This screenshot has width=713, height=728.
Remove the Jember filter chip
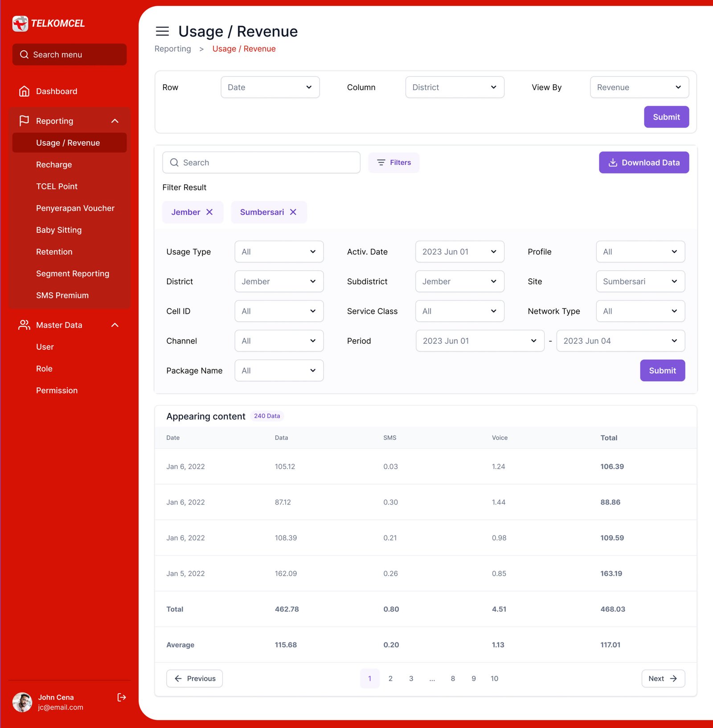[x=209, y=212]
